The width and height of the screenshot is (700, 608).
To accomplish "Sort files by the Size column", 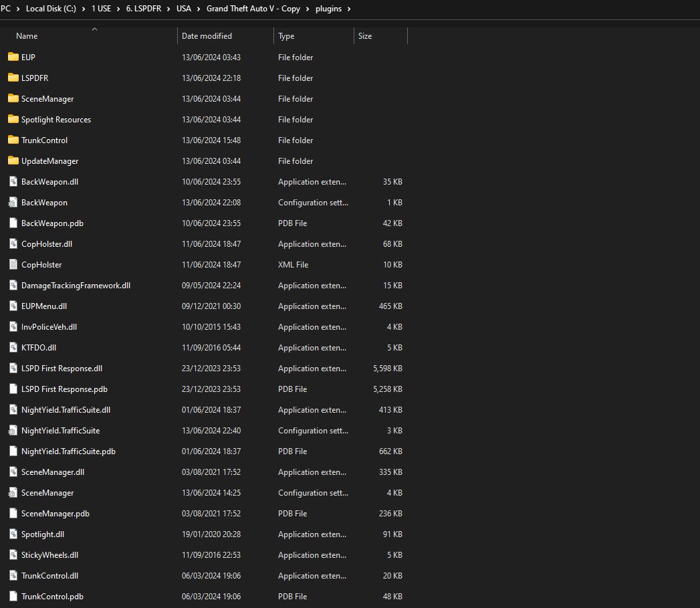I will [365, 36].
